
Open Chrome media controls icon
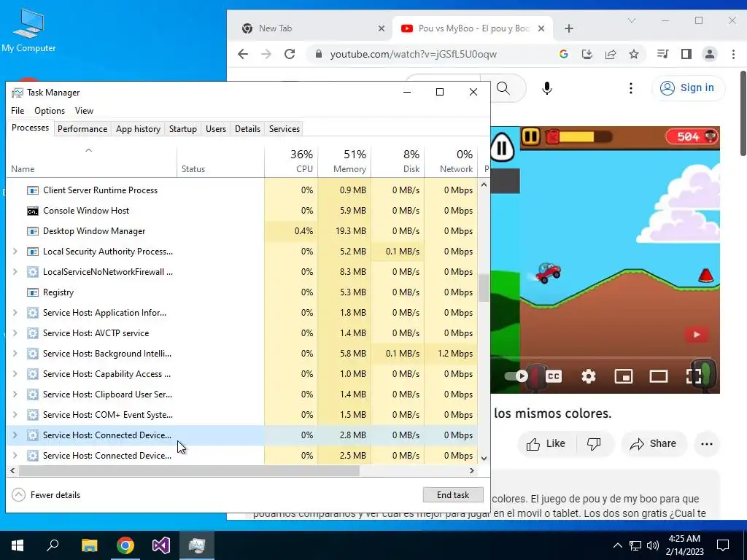[662, 54]
